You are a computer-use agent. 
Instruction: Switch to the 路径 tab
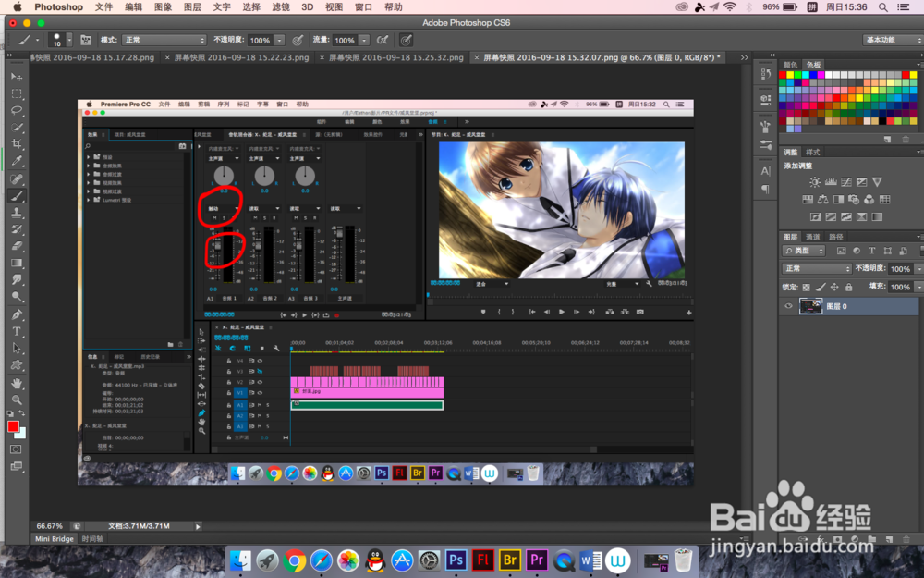point(835,237)
